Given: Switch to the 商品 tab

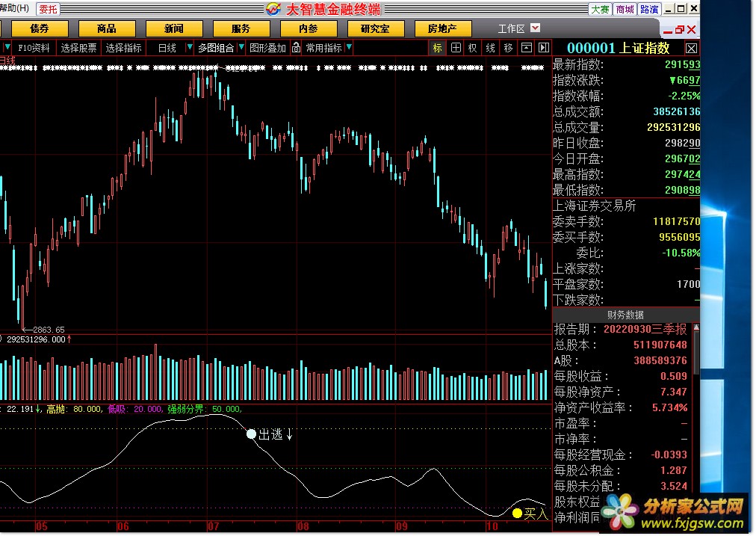Looking at the screenshot, I should [x=107, y=29].
